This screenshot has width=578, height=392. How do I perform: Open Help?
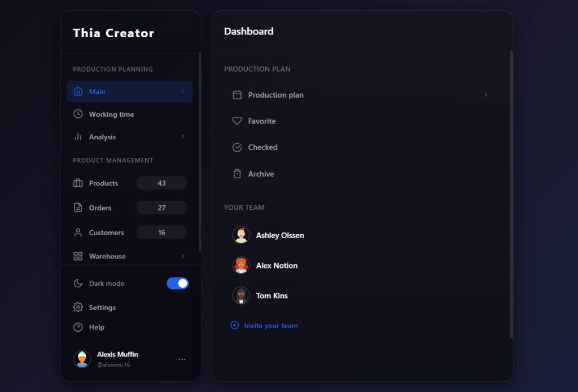tap(130, 327)
